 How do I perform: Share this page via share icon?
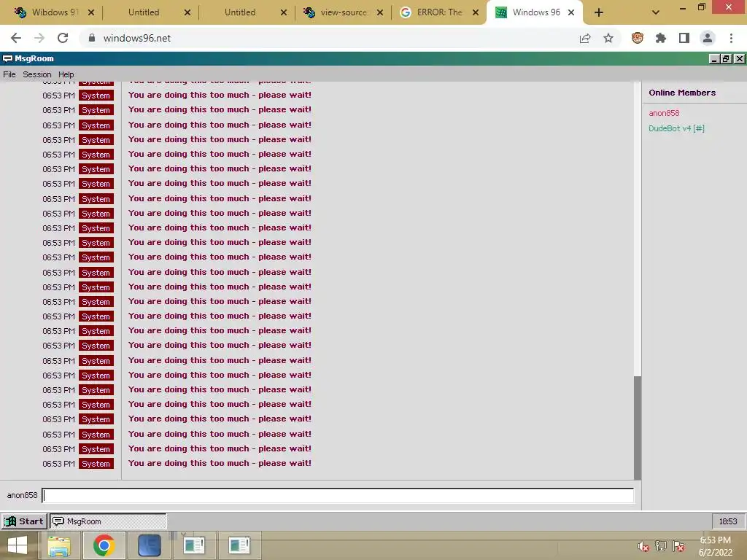coord(585,38)
